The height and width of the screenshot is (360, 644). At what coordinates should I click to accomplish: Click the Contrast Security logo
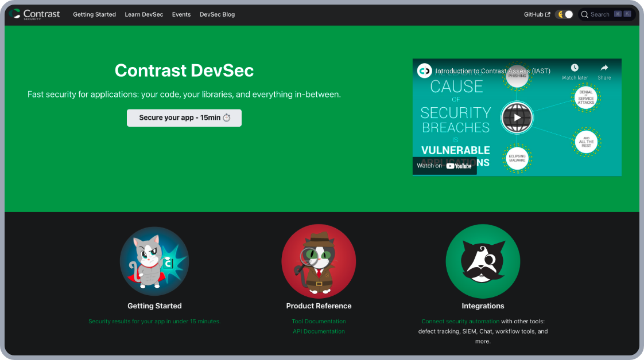coord(34,14)
